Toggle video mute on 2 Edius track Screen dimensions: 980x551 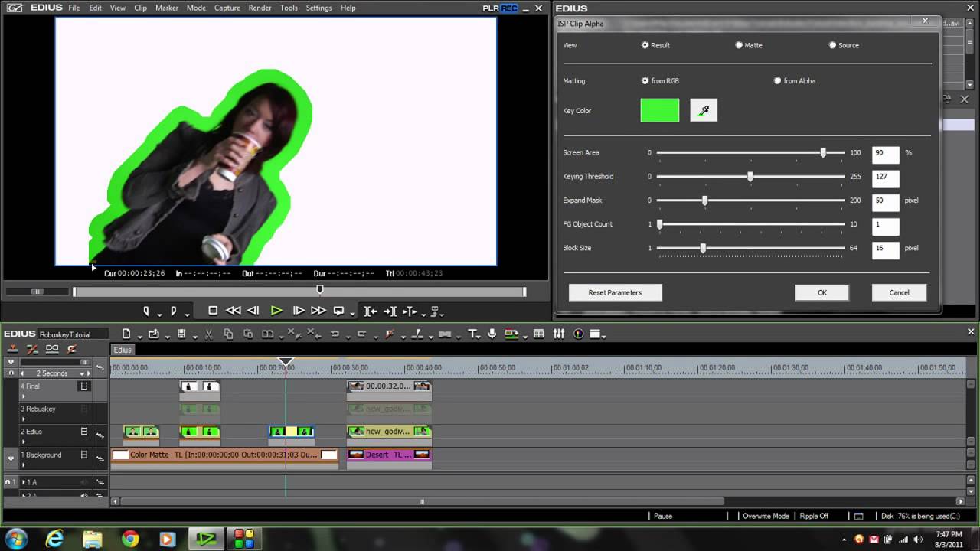point(84,432)
